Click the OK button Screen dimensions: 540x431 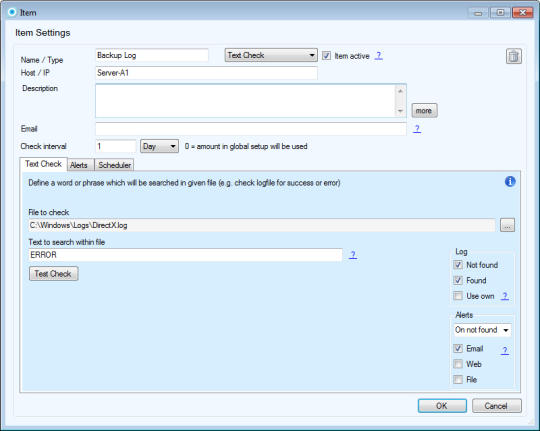pos(442,406)
